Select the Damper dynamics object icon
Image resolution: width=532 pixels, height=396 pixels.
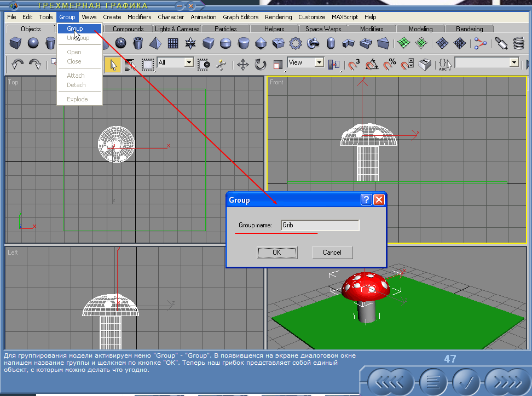click(501, 43)
